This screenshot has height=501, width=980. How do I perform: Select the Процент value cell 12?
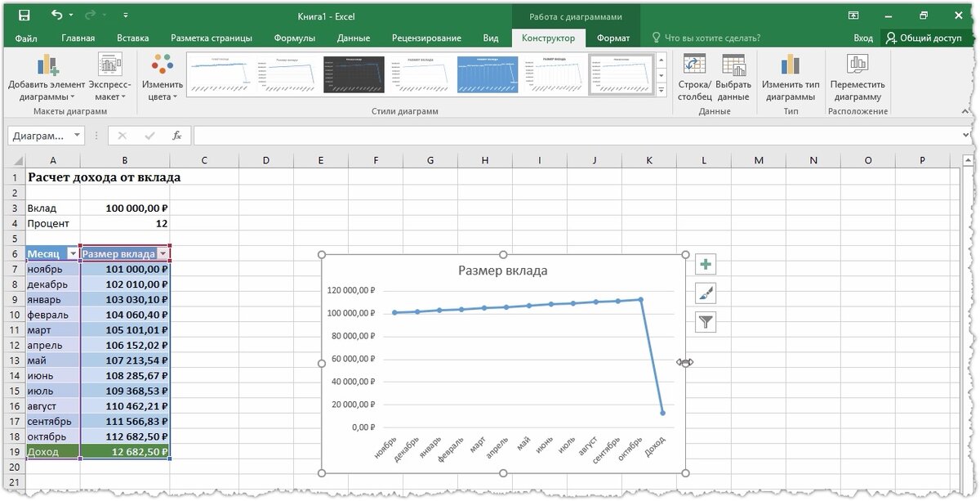tap(125, 223)
